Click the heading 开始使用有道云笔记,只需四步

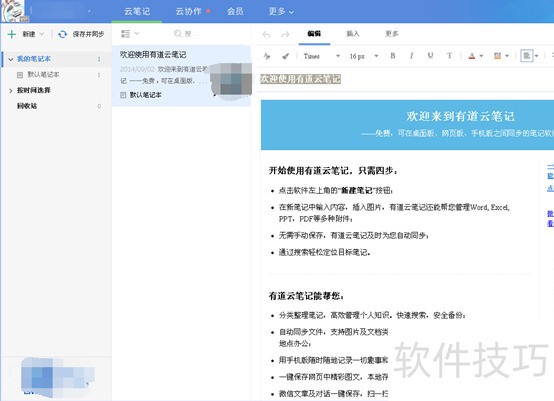[333, 171]
